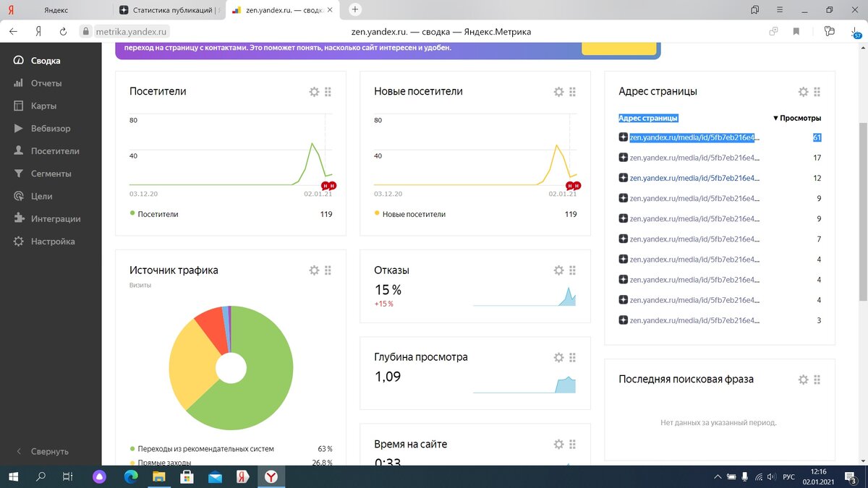Bookmark this page with the bookmark icon
This screenshot has height=488, width=868.
click(796, 32)
